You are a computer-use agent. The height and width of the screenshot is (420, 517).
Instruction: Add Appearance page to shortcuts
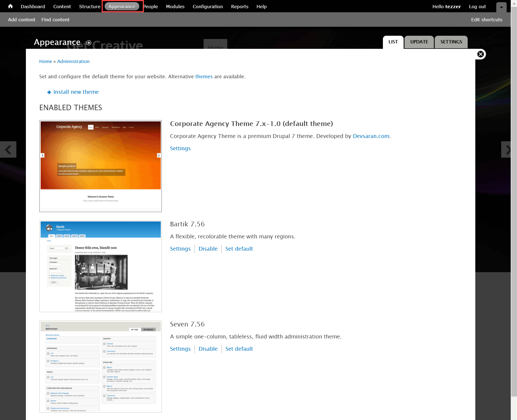point(89,43)
